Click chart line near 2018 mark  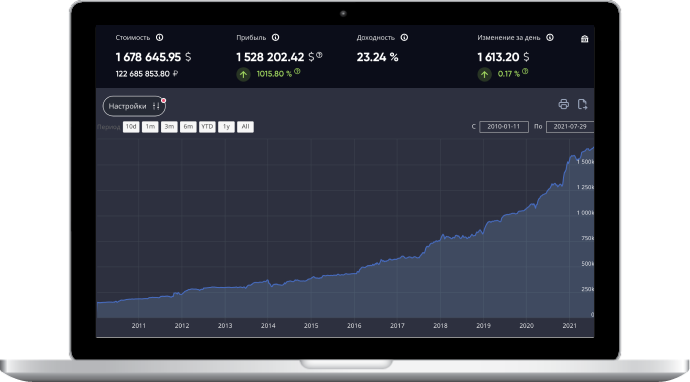440,238
